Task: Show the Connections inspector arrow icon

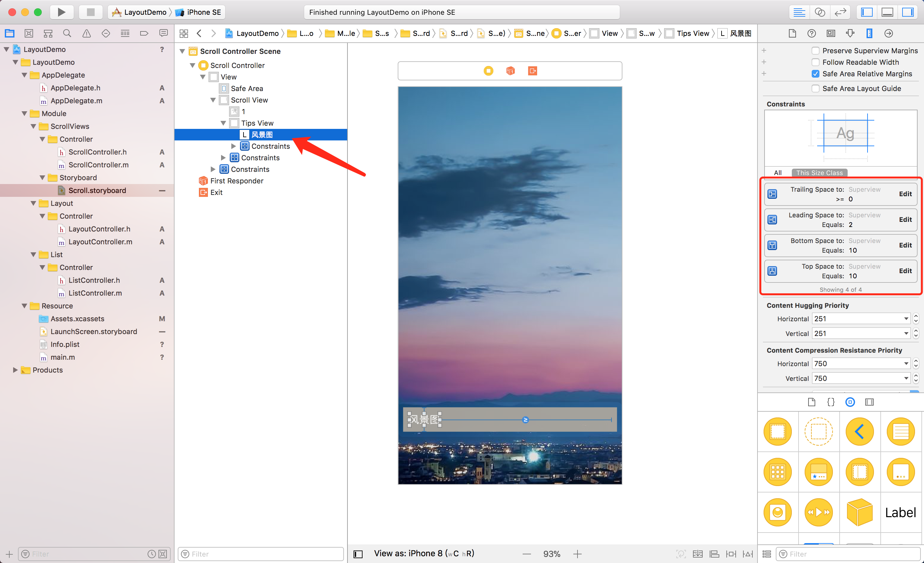Action: 888,33
